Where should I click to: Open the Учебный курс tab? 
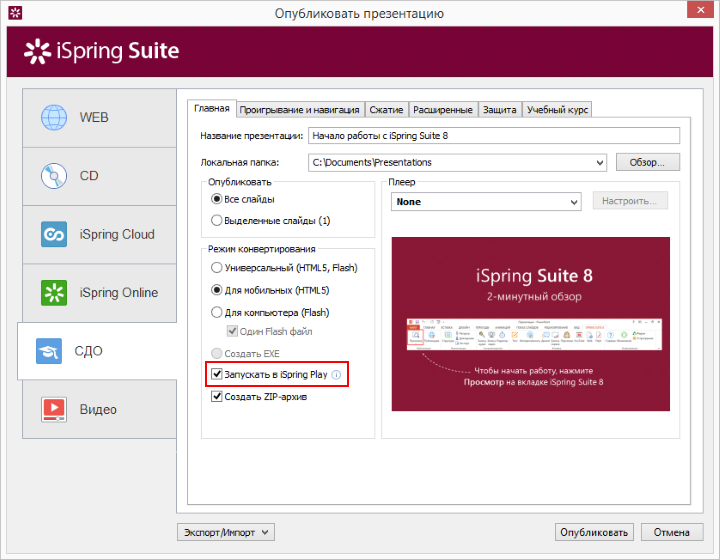click(557, 110)
